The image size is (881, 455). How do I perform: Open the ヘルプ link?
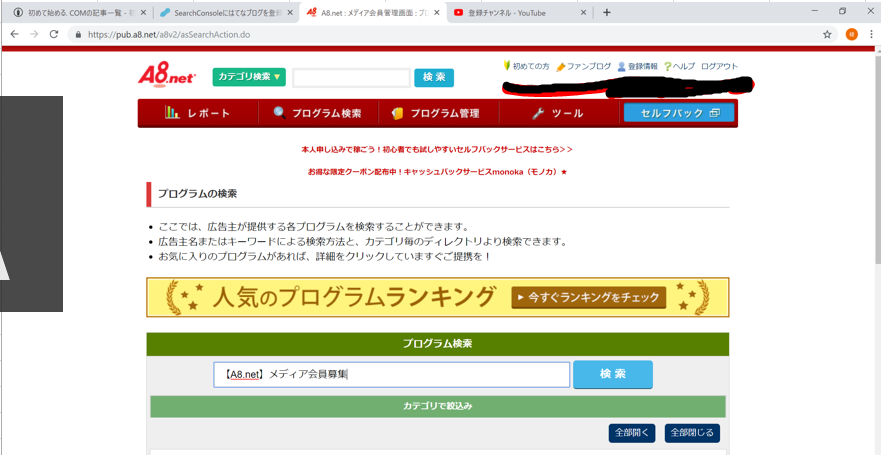click(680, 66)
